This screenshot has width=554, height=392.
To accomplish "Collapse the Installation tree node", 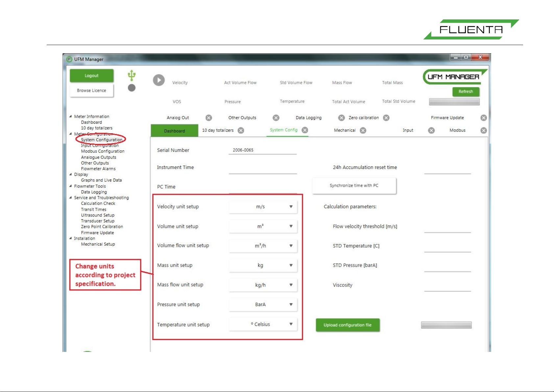I will pos(71,238).
